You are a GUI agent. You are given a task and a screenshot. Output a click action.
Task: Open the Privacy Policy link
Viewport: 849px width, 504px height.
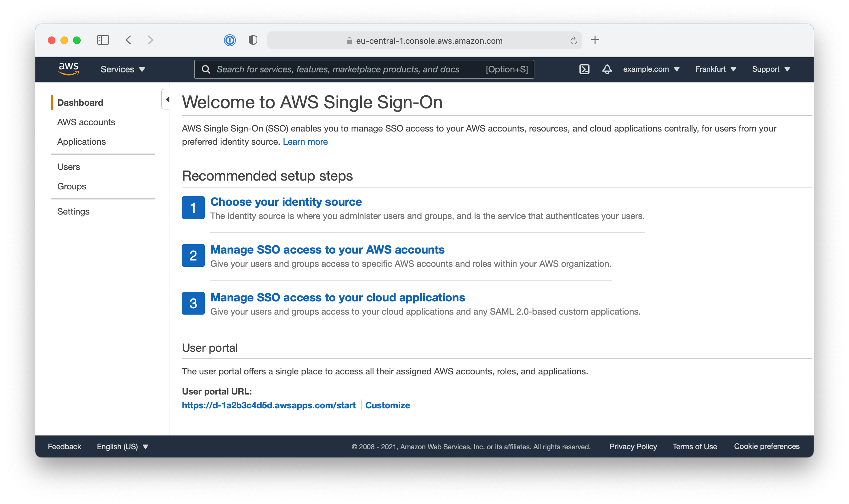633,446
